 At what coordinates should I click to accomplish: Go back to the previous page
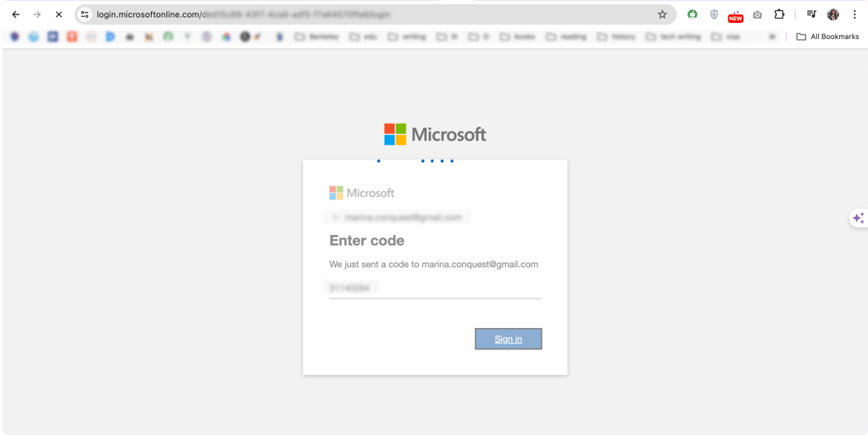(x=15, y=14)
